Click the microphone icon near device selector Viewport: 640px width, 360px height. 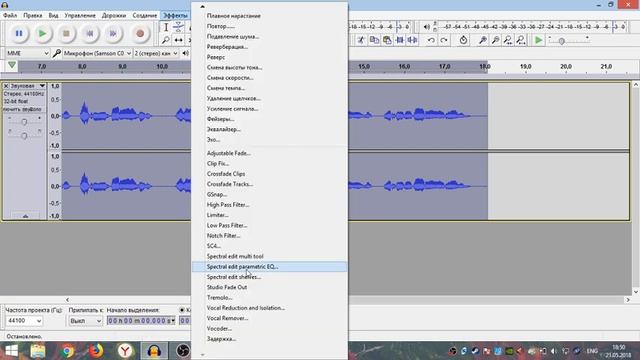[x=57, y=53]
